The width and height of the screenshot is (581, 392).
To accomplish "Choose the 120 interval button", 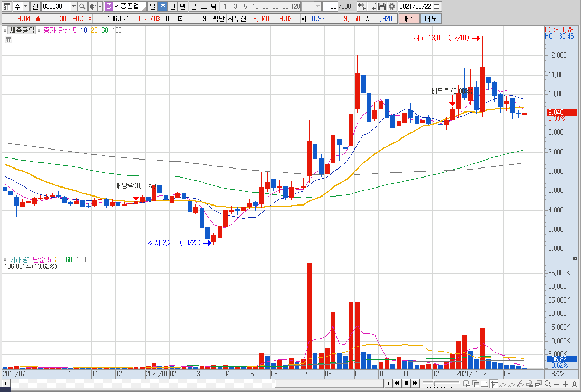I will (296, 6).
